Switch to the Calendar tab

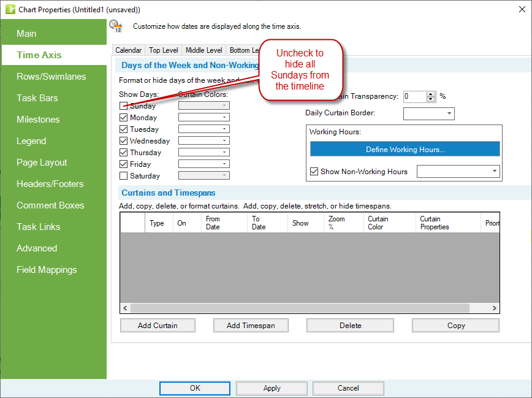[x=128, y=50]
